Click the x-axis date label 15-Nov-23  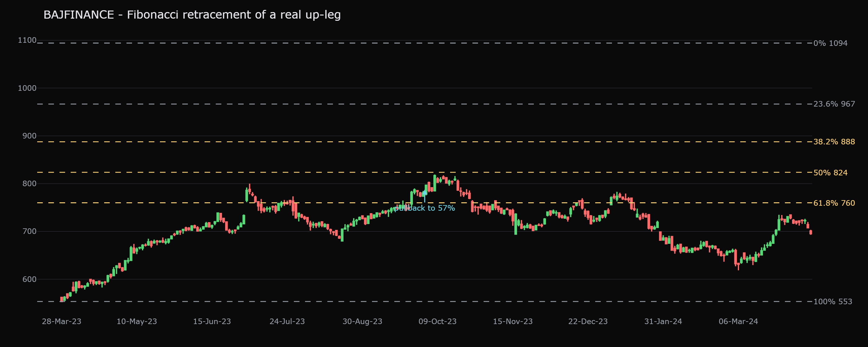(513, 321)
